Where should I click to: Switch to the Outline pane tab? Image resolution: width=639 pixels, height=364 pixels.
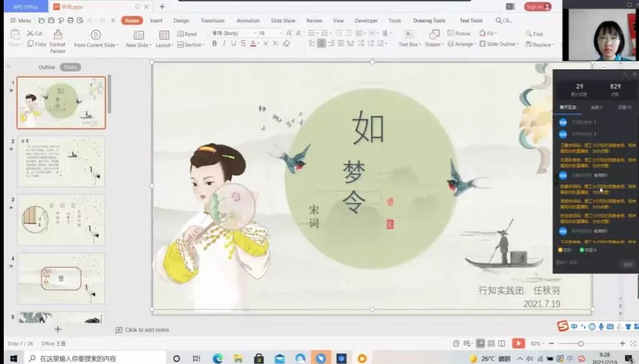pyautogui.click(x=46, y=67)
